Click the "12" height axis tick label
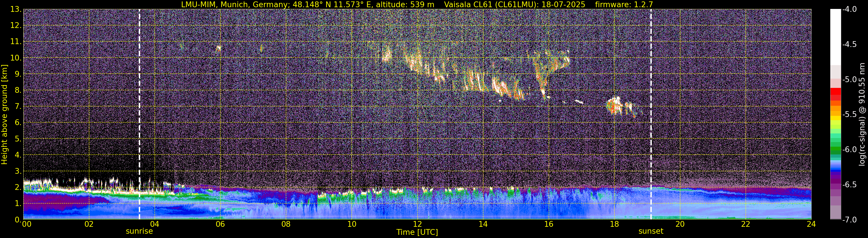This screenshot has width=868, height=238. (x=15, y=25)
